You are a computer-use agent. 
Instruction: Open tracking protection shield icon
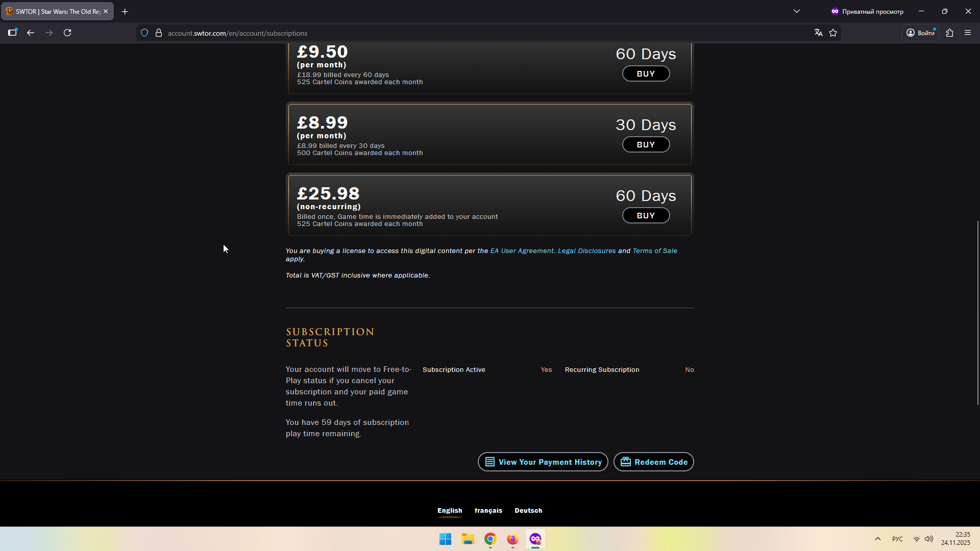[x=144, y=33]
